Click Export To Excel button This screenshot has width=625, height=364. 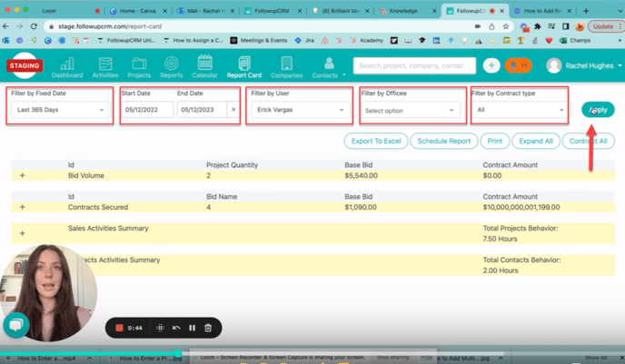pos(376,141)
